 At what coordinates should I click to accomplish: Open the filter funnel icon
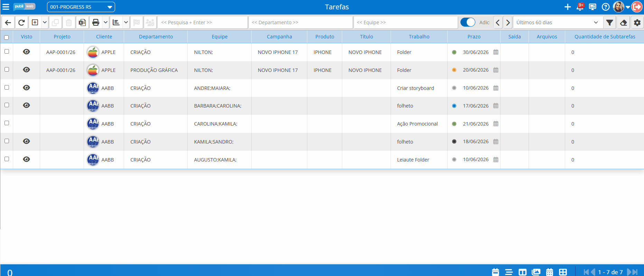click(610, 22)
